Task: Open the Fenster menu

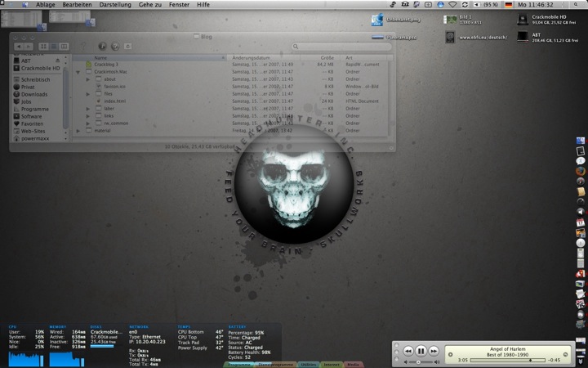Action: (x=179, y=5)
